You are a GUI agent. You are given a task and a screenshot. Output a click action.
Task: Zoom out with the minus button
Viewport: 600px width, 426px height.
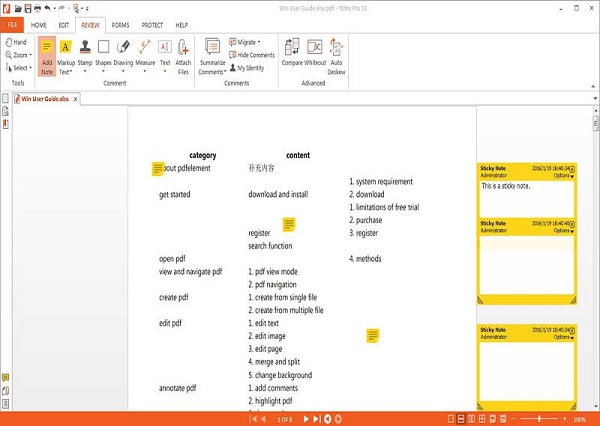513,419
